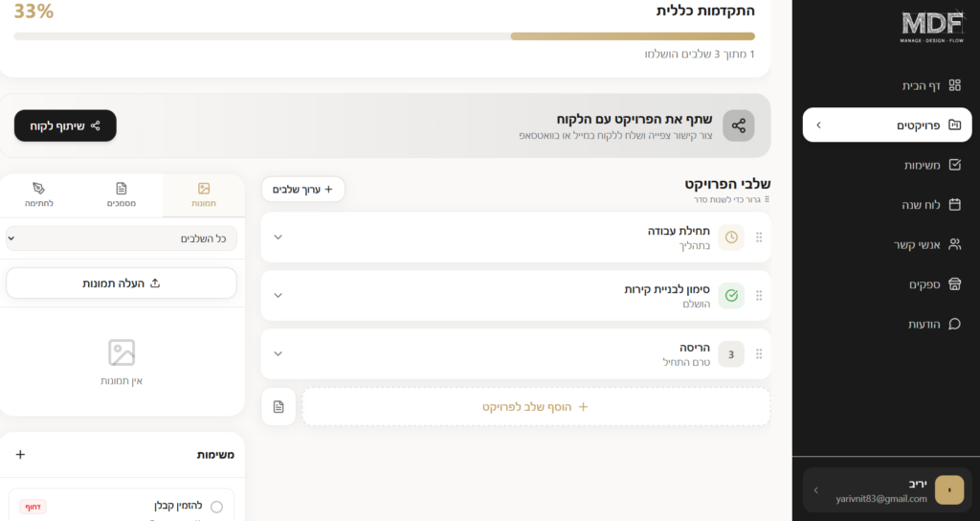
Task: Expand the סימון לבניית קירות stage chevron
Action: point(278,296)
